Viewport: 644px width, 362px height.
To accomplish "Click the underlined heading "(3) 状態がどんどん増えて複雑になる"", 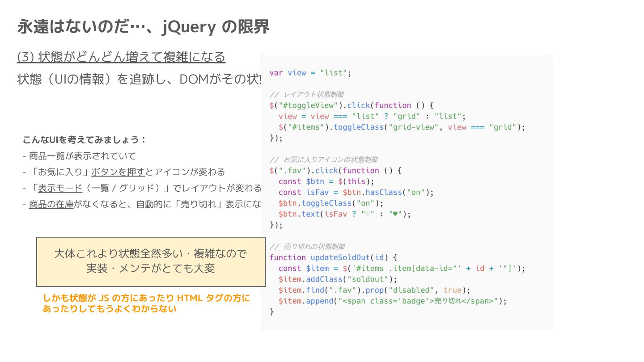I will pyautogui.click(x=121, y=57).
